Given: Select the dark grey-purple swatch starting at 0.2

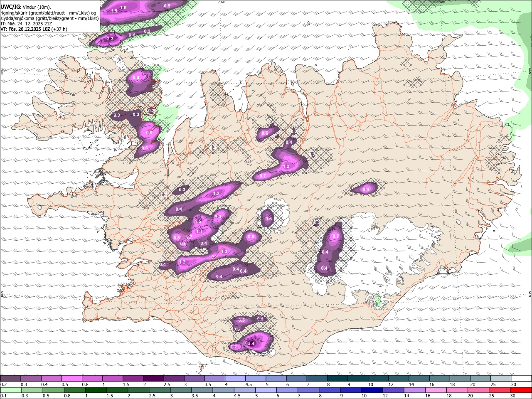Looking at the screenshot, I should (x=11, y=379).
